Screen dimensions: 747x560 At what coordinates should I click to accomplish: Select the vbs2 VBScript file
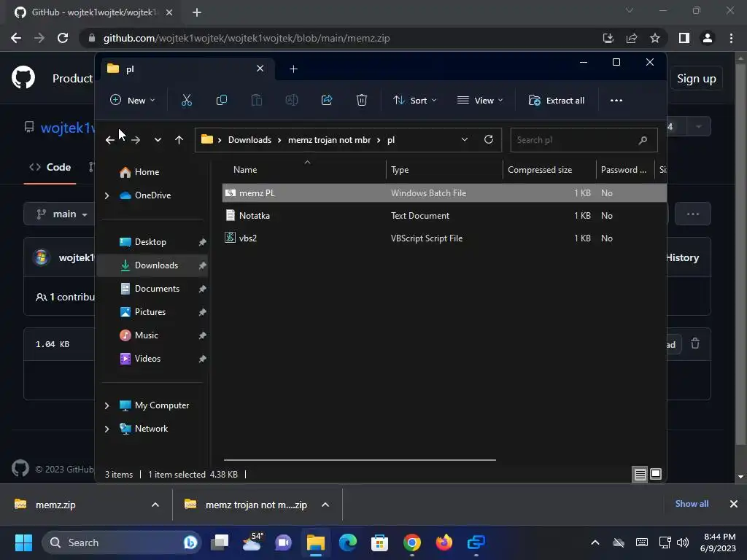444,238
